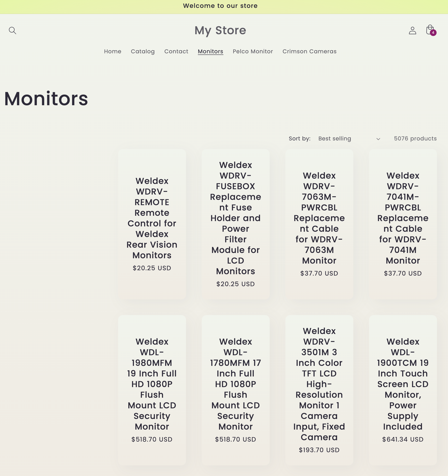Open the Catalog menu item
The height and width of the screenshot is (476, 448).
143,52
